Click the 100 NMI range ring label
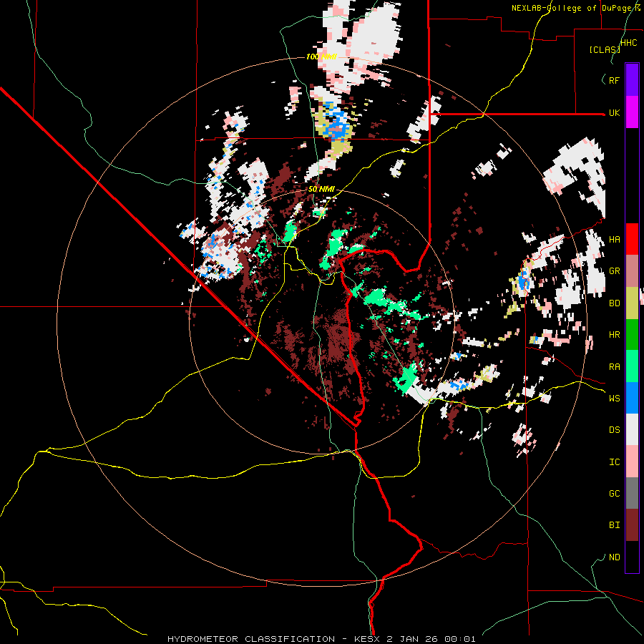The width and height of the screenshot is (644, 644). tap(321, 57)
